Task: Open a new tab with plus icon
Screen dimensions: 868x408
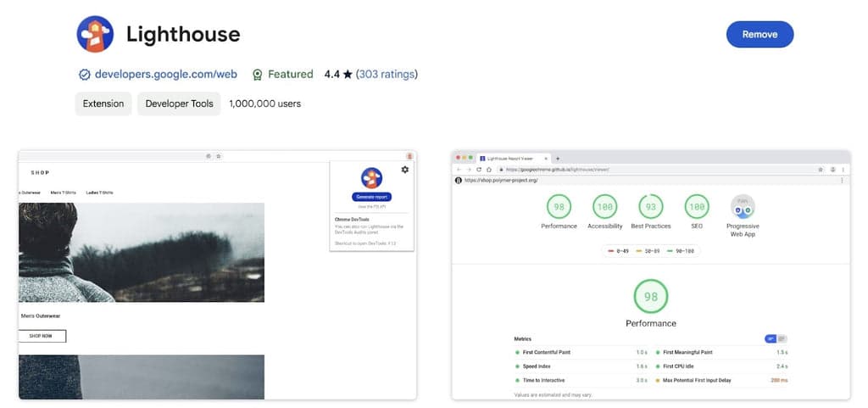Action: pyautogui.click(x=558, y=159)
